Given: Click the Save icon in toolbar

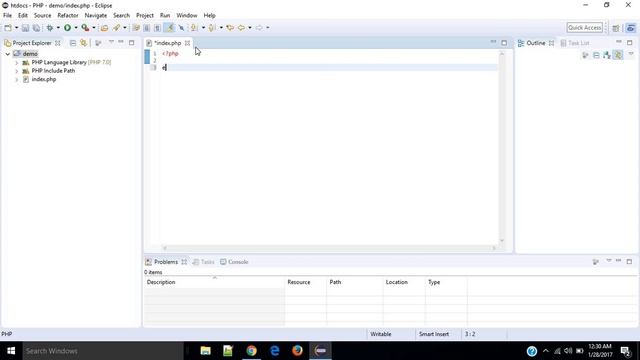Looking at the screenshot, I should pos(25,28).
